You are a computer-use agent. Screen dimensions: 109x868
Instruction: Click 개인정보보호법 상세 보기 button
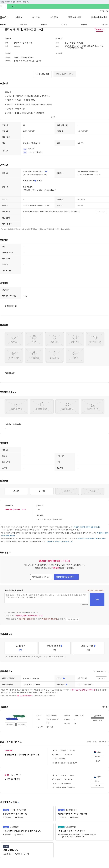(41, 577)
